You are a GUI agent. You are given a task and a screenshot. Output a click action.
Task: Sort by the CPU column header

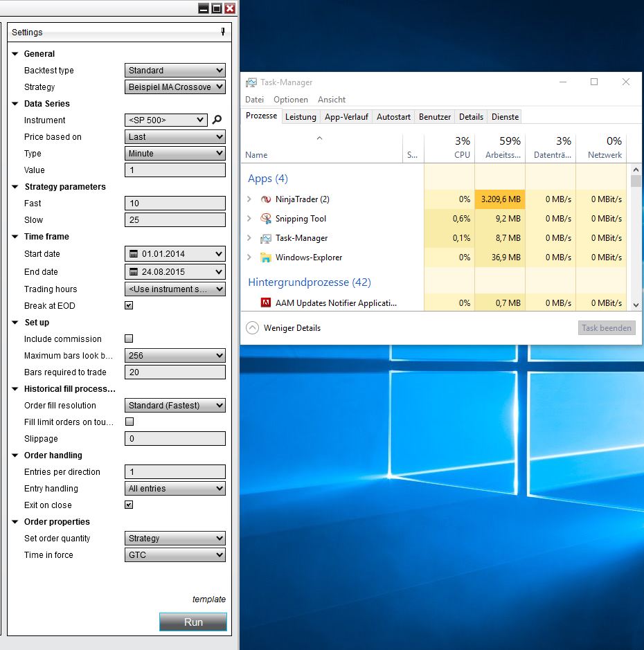click(449, 148)
